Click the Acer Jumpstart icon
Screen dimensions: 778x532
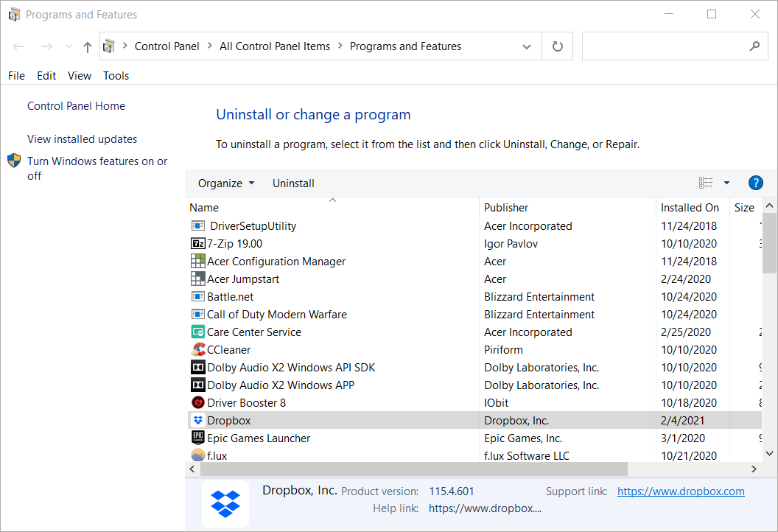coord(198,279)
